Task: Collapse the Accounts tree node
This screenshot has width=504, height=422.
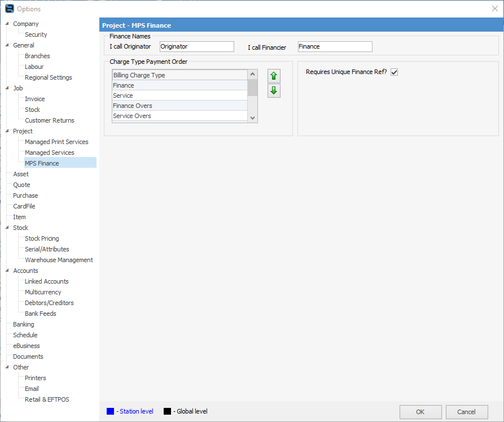Action: (x=7, y=271)
